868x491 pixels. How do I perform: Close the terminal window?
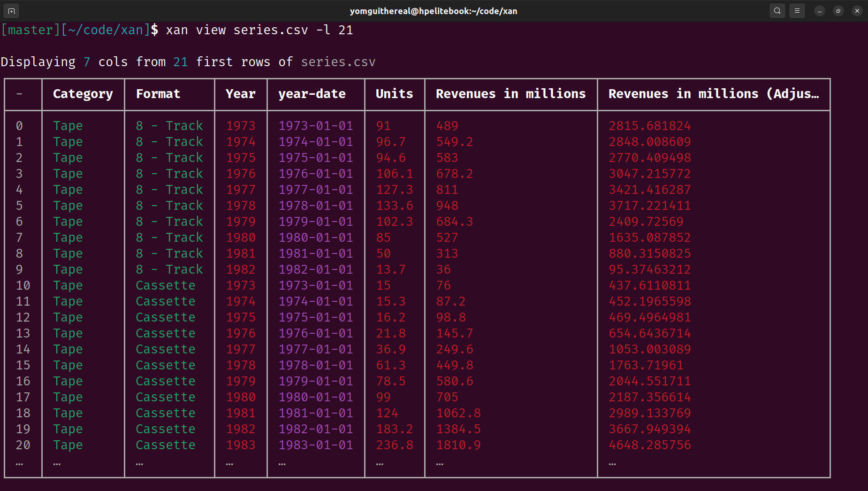(x=857, y=11)
